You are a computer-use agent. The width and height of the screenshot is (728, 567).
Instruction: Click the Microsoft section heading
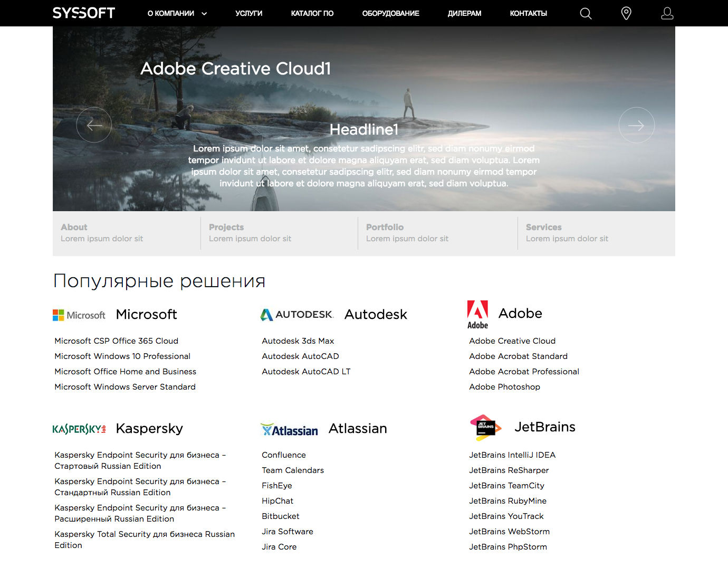146,315
